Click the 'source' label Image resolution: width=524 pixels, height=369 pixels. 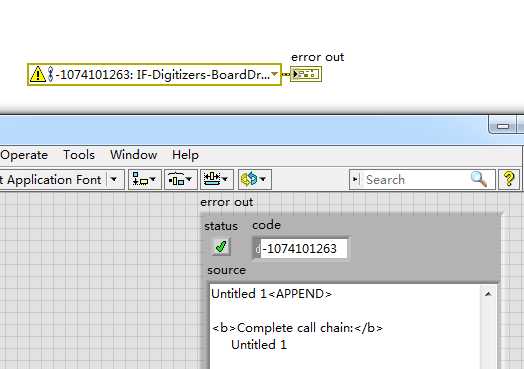(227, 270)
